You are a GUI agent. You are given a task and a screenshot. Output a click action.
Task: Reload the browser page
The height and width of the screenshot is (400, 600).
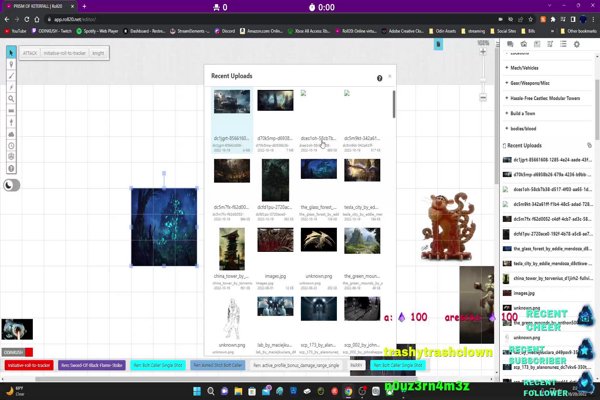point(26,19)
